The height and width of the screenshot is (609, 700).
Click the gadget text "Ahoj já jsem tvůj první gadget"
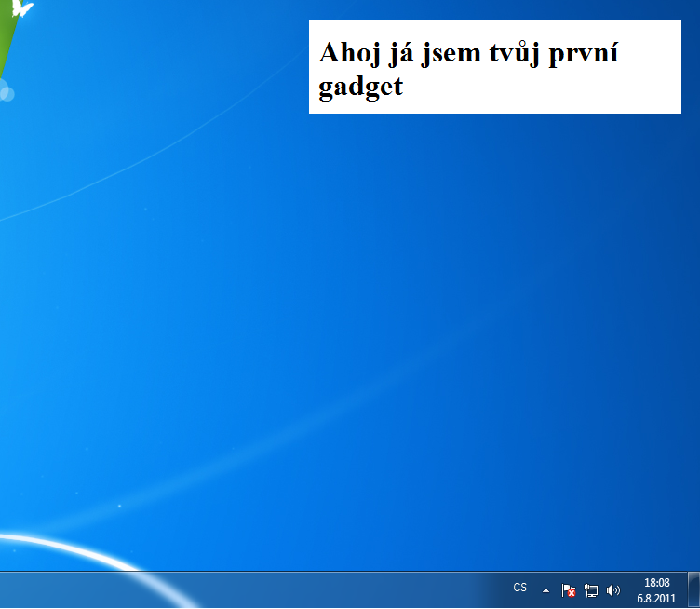point(468,69)
